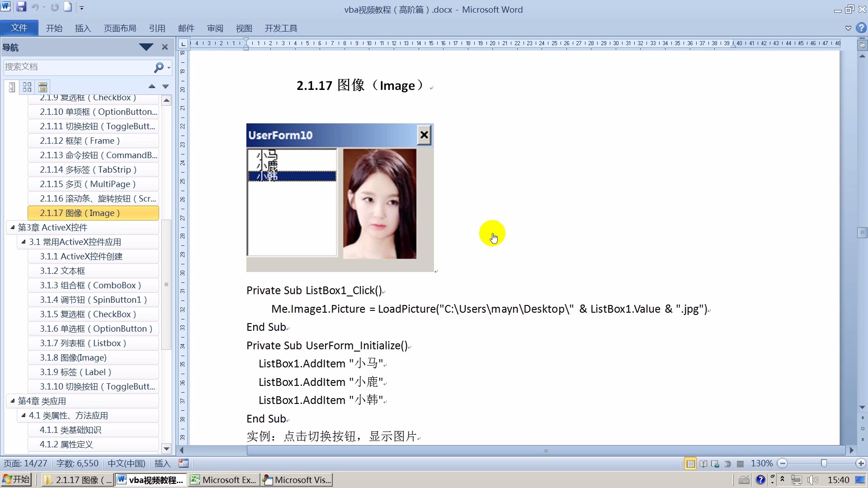Select heading 3.1.3 组合框（ComboBox）
The image size is (868, 488).
(x=90, y=285)
